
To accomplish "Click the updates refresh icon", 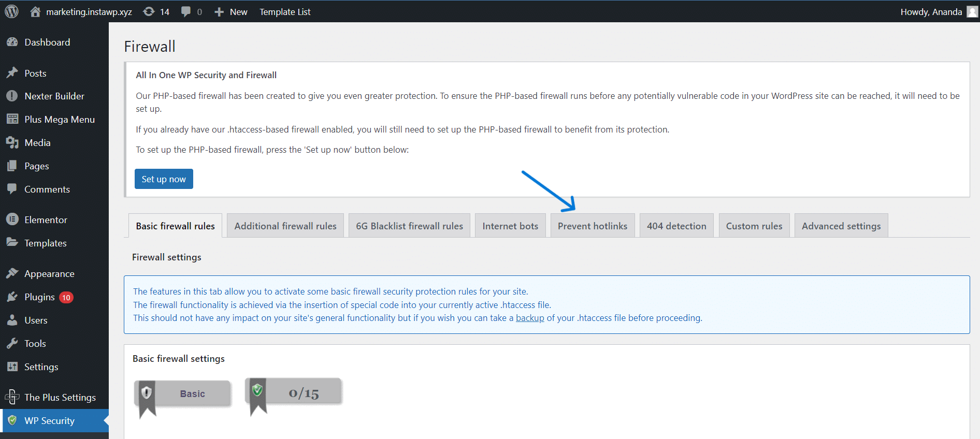I will [x=149, y=11].
